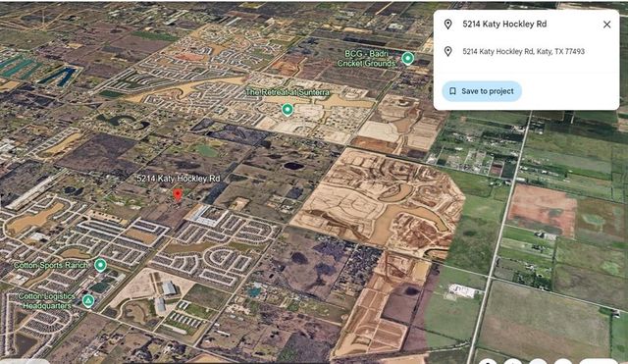Click 'The Retreat at Sunterra' map label

(288, 92)
